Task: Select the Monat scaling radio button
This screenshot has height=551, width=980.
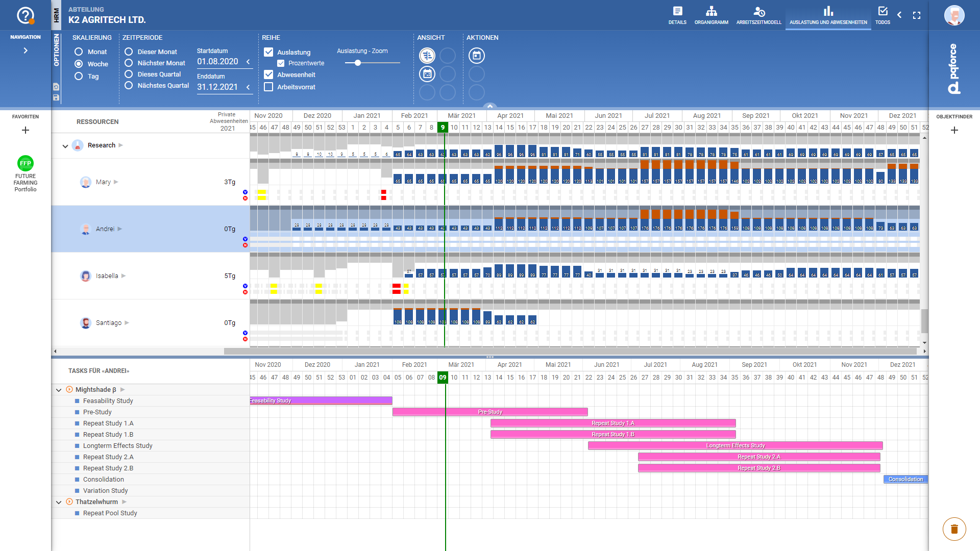Action: point(79,52)
